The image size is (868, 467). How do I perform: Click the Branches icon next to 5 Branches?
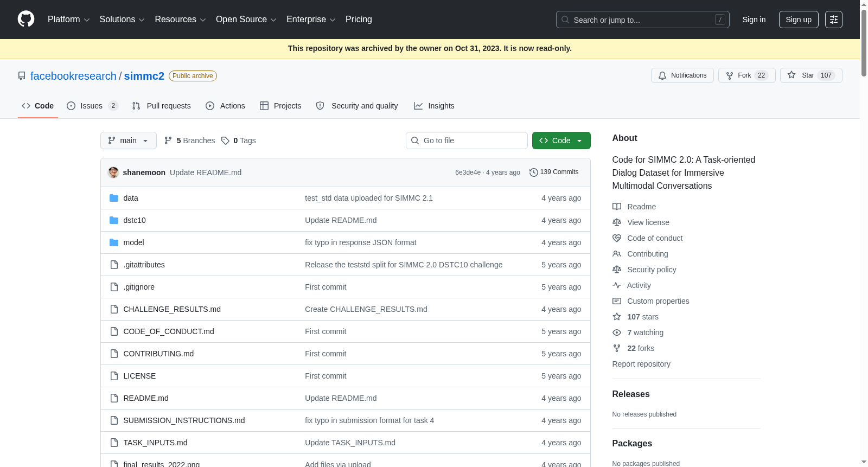click(x=168, y=140)
